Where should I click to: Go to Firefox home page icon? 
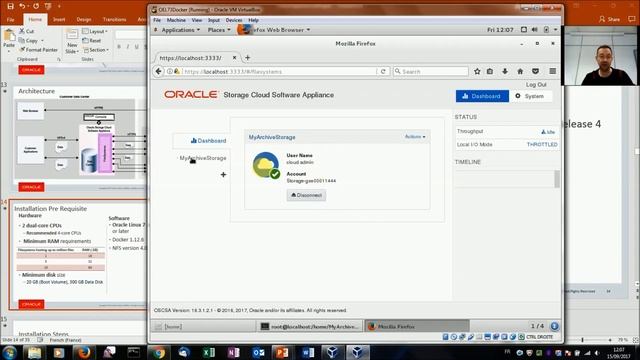pyautogui.click(x=520, y=71)
